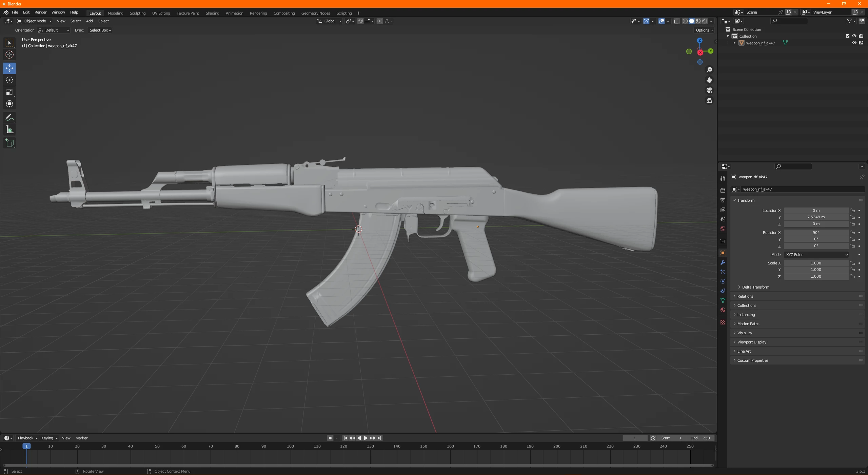
Task: Select the Scale tool
Action: point(9,92)
